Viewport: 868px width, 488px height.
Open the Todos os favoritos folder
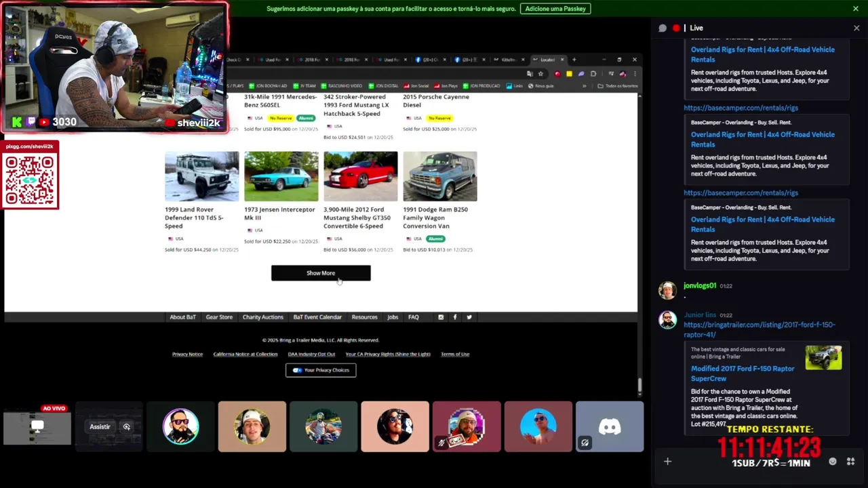pos(618,86)
